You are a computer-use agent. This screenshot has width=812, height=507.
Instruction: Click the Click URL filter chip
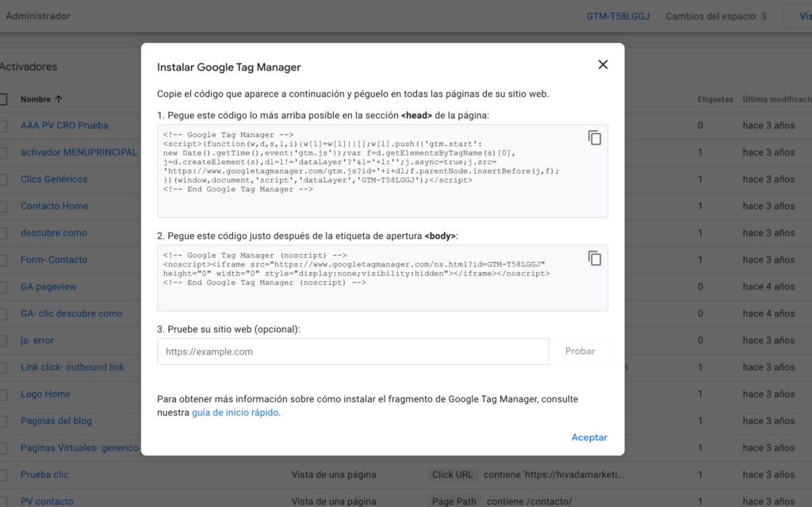[452, 474]
